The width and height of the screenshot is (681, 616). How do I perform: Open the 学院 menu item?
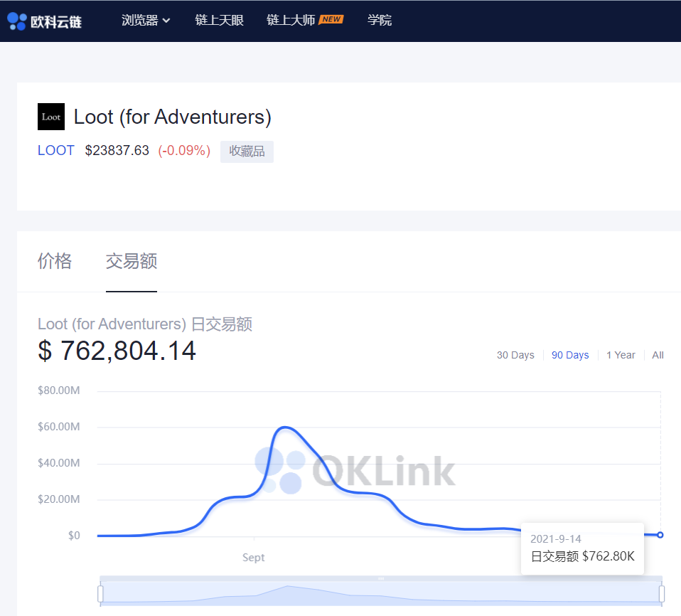pyautogui.click(x=379, y=21)
